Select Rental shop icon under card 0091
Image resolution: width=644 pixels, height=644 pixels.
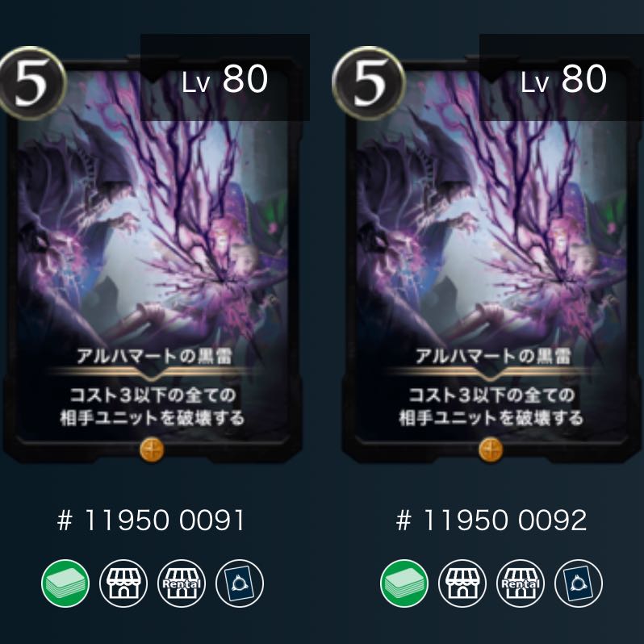tap(182, 583)
